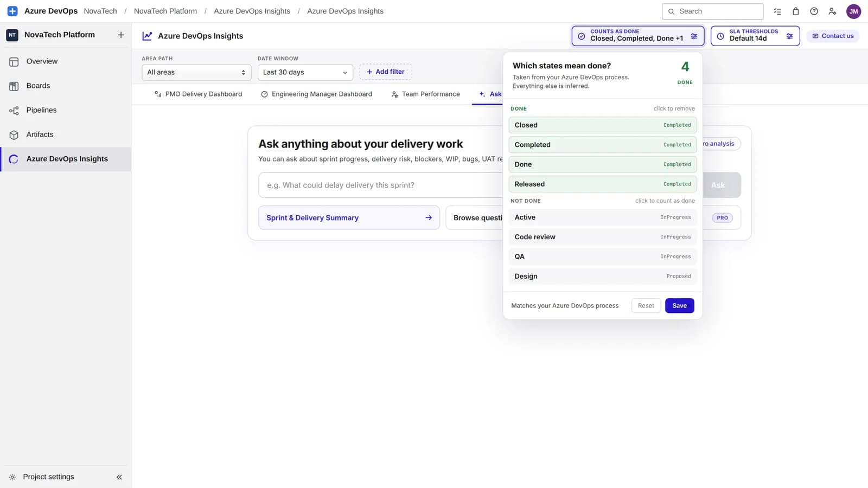The width and height of the screenshot is (868, 488).
Task: Remove Completed from done states
Action: coord(603,145)
